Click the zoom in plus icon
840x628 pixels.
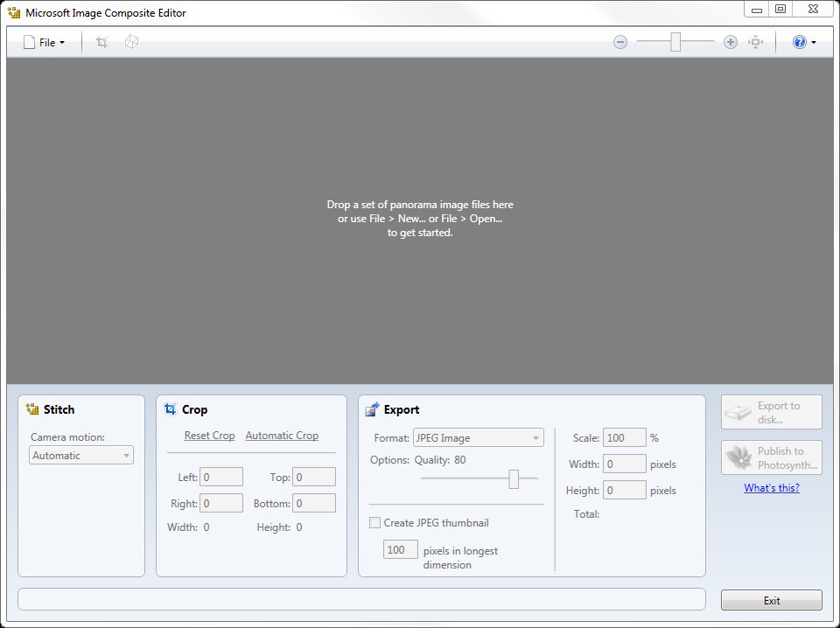[x=731, y=42]
